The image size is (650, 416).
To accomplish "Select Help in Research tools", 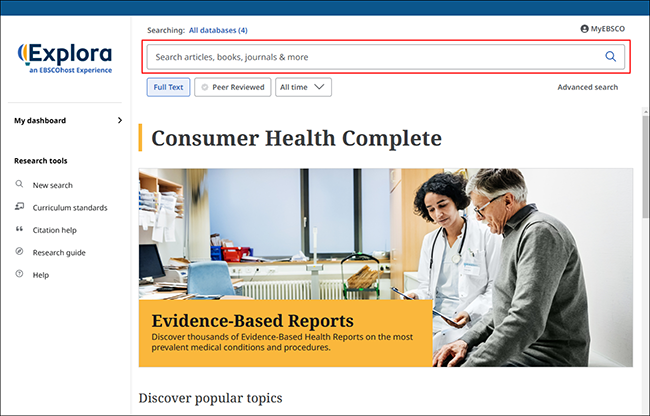I will pyautogui.click(x=41, y=275).
